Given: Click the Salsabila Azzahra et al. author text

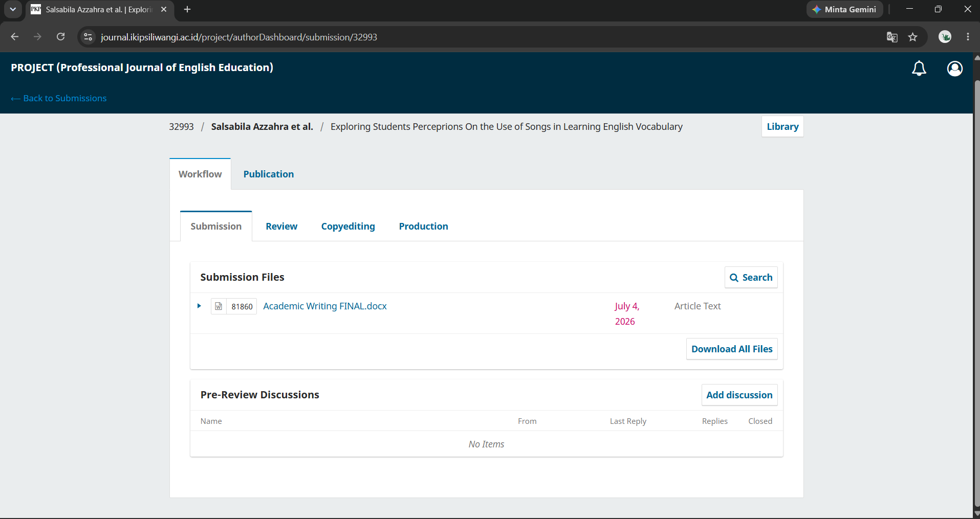Looking at the screenshot, I should pos(262,127).
